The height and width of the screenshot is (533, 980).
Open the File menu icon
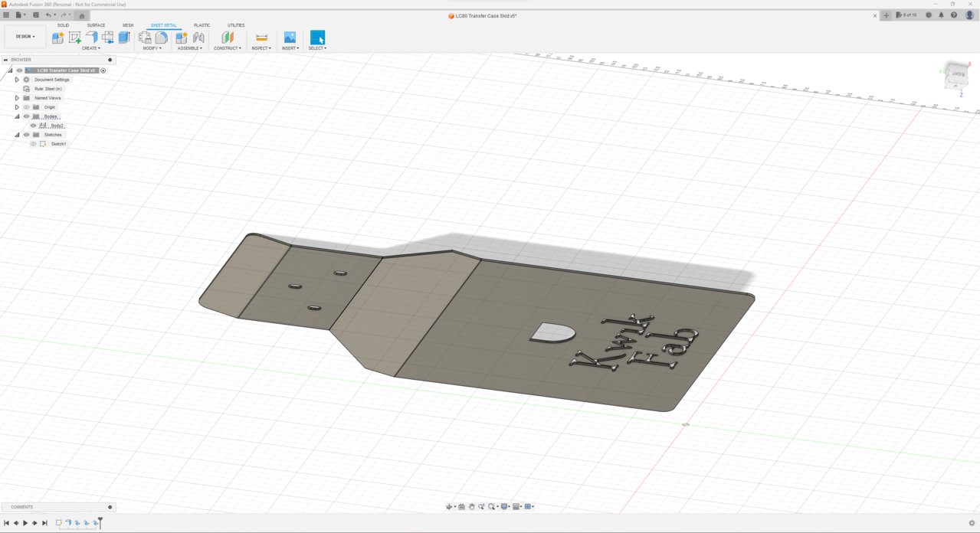tap(20, 15)
